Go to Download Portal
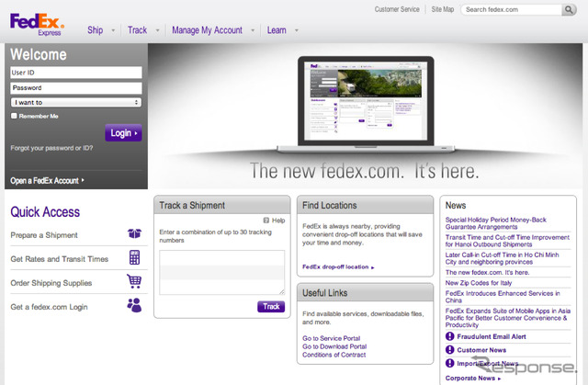Screen dimensions: 588x385 click(x=334, y=346)
